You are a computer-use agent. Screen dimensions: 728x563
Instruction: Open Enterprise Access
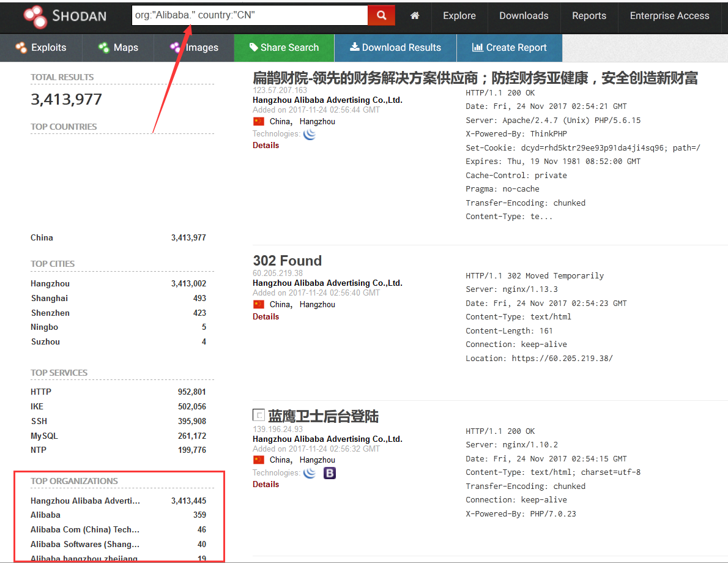(669, 16)
